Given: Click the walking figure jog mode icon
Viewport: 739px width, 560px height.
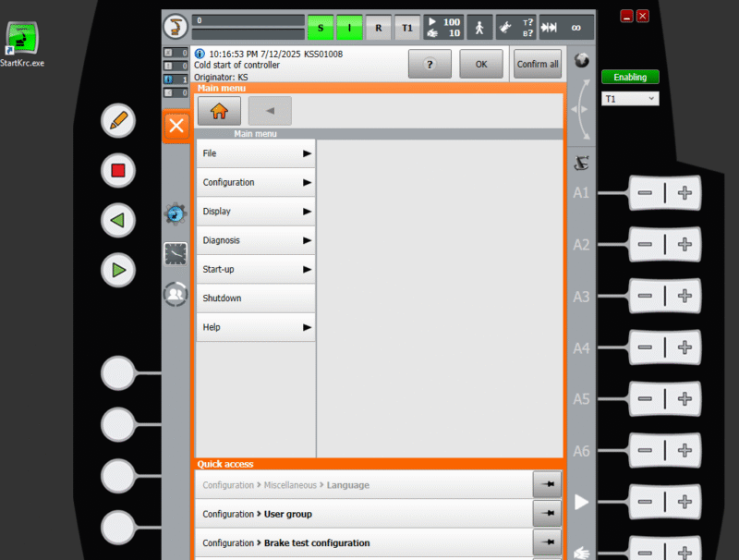Looking at the screenshot, I should (x=479, y=28).
